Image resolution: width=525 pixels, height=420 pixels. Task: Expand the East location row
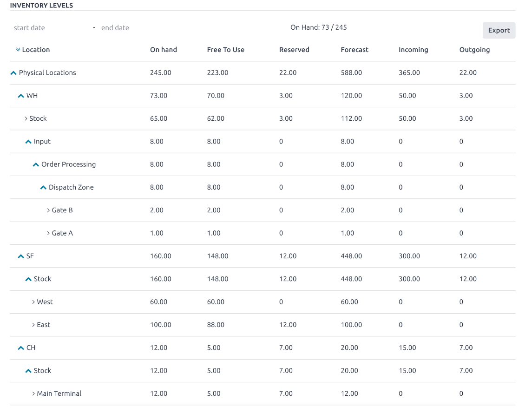click(33, 325)
